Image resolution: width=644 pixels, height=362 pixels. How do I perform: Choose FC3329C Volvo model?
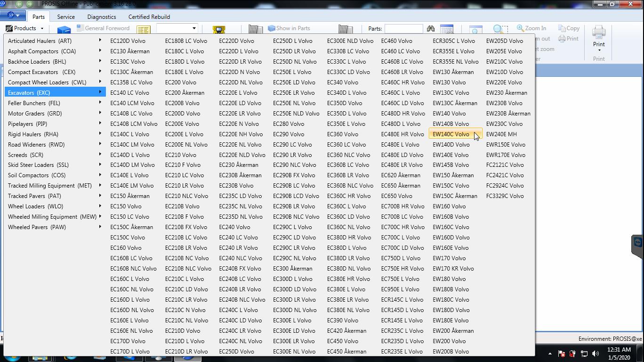coord(505,196)
